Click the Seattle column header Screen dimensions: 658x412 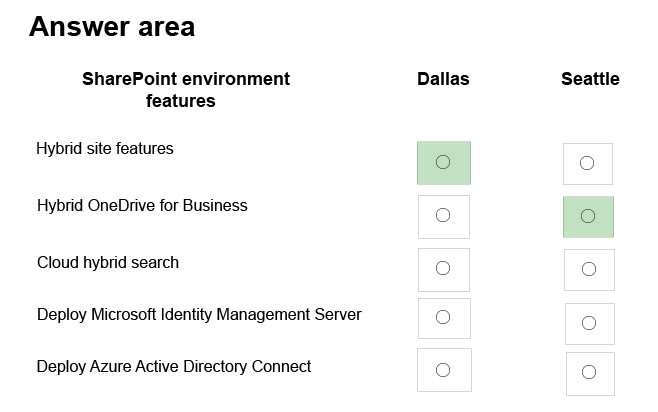[590, 79]
